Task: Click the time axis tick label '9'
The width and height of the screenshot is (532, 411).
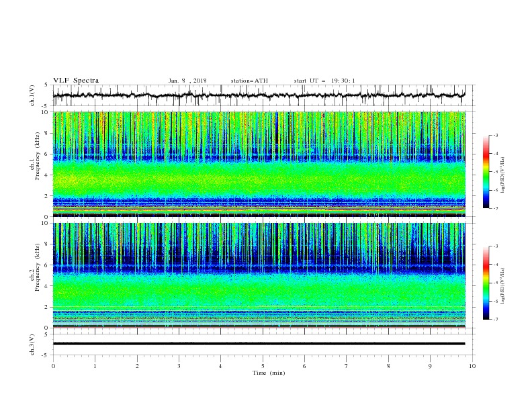Action: (430, 366)
